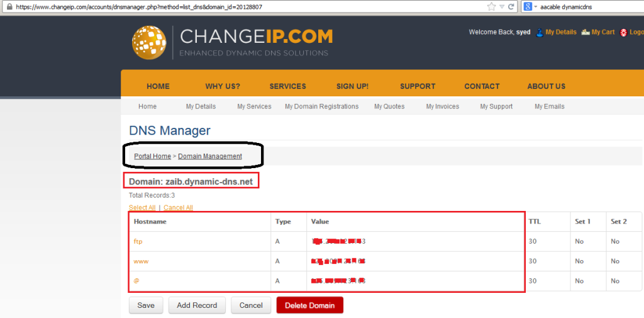Click the Google search engine icon
644x318 pixels.
coord(527,6)
